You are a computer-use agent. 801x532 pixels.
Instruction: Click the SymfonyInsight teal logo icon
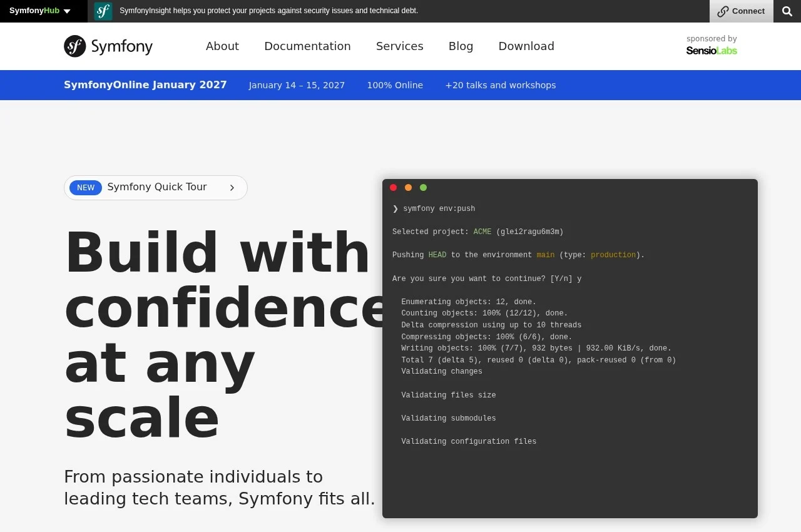click(103, 11)
